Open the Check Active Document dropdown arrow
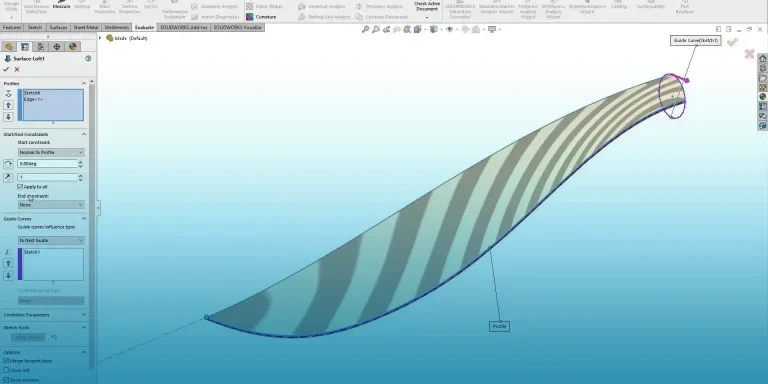The image size is (768, 384). click(427, 18)
